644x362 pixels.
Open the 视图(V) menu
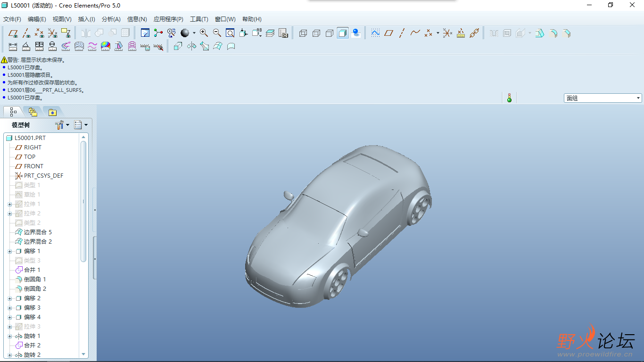coord(62,19)
